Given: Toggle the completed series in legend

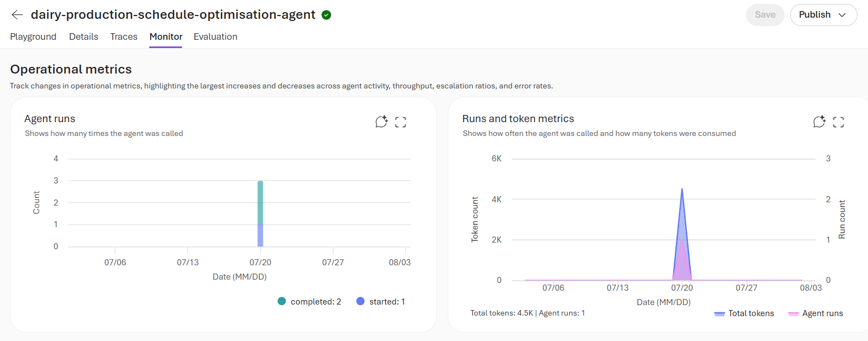Looking at the screenshot, I should pyautogui.click(x=309, y=301).
